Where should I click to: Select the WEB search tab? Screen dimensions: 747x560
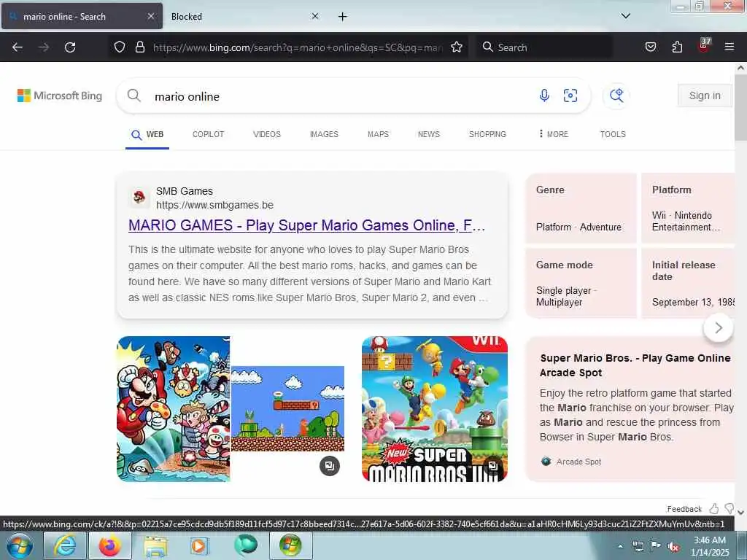coord(147,135)
